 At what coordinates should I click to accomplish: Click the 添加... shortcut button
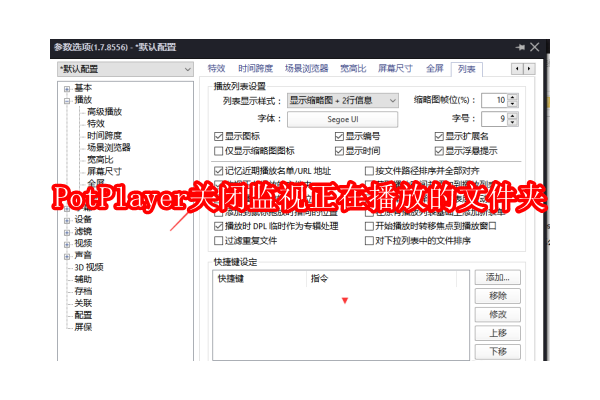coord(498,278)
